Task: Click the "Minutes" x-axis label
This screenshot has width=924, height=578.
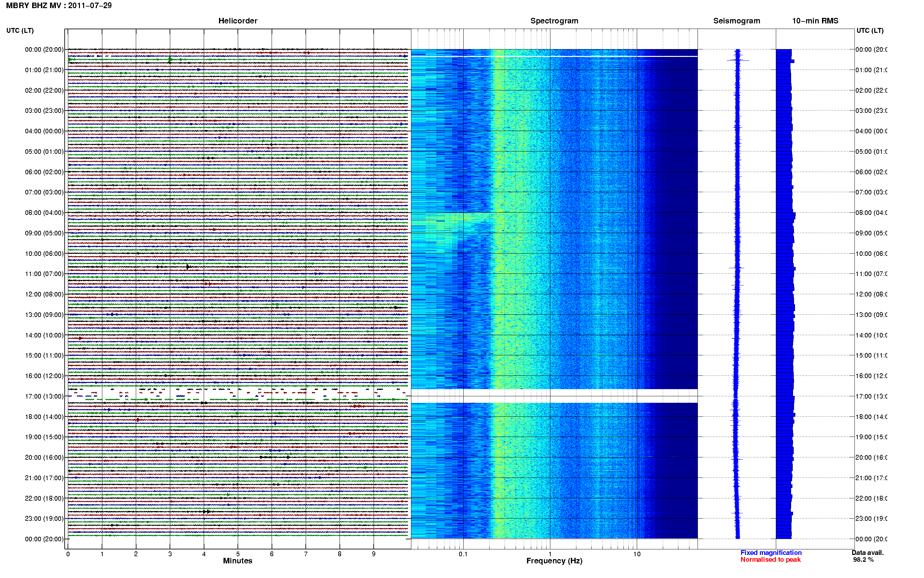Action: pyautogui.click(x=237, y=561)
